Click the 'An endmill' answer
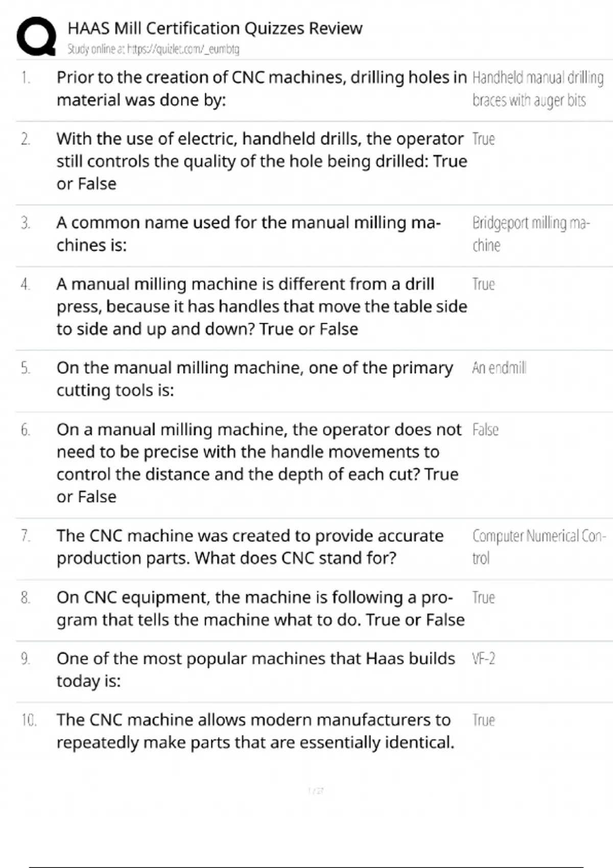Image resolution: width=613 pixels, height=868 pixels. coord(499,368)
